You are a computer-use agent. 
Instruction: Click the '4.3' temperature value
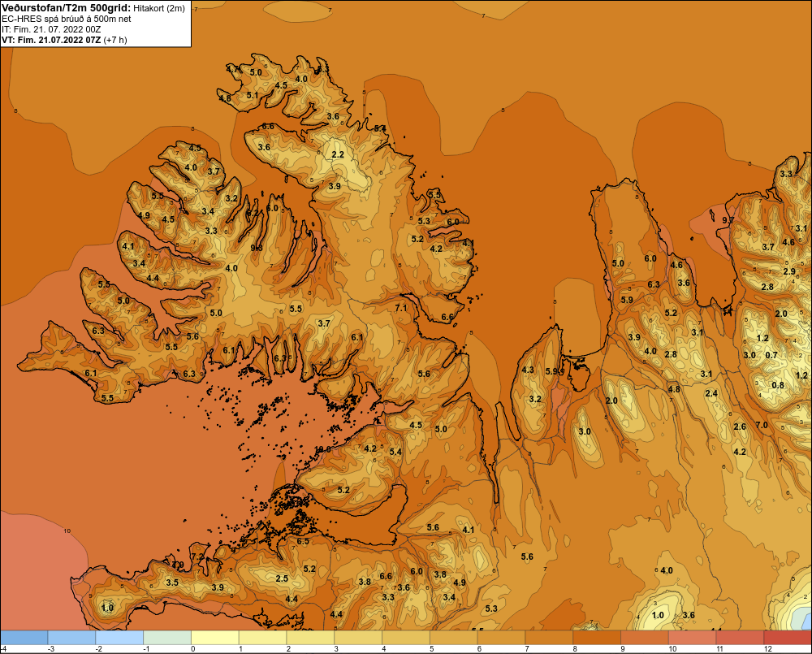528,370
